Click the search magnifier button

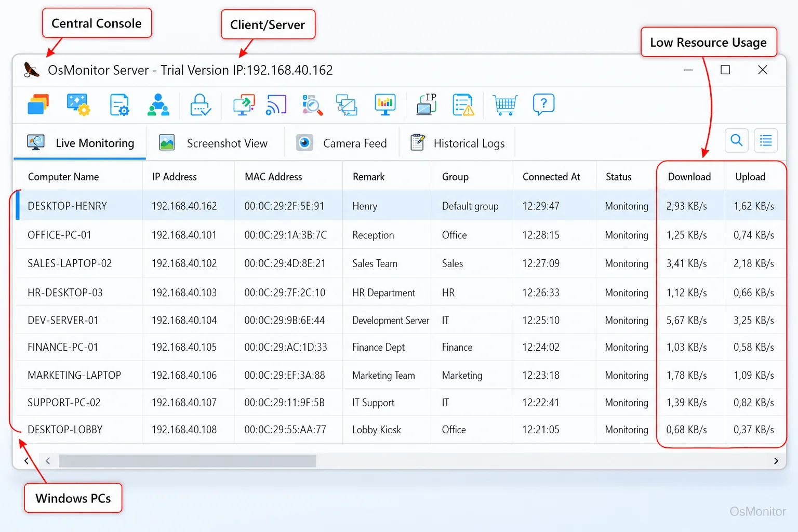tap(737, 140)
